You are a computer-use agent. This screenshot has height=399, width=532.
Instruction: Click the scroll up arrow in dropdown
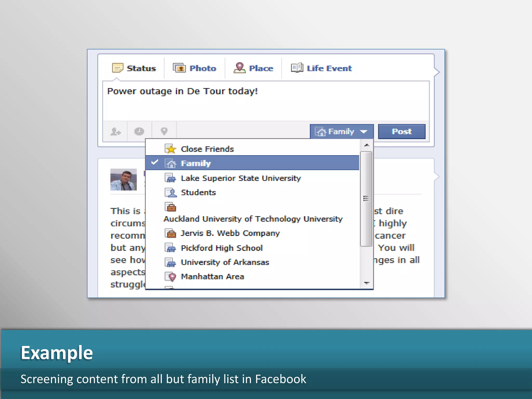pyautogui.click(x=367, y=145)
